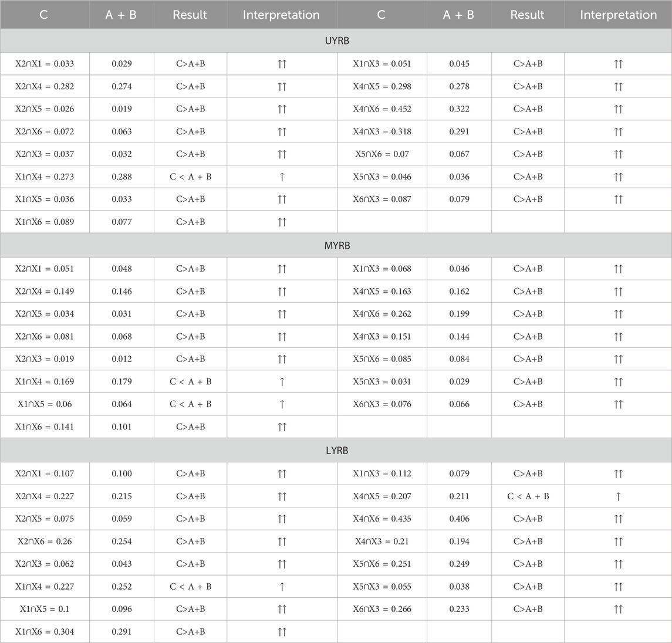This screenshot has width=672, height=643.
Task: Click the single arrow in X1∩X4 = 0.273 row
Action: click(282, 177)
